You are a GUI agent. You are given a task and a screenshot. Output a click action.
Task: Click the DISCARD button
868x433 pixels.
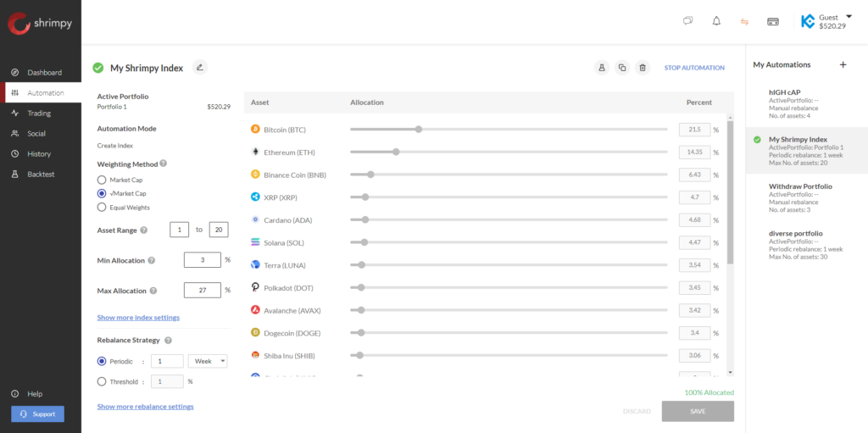[x=637, y=412]
